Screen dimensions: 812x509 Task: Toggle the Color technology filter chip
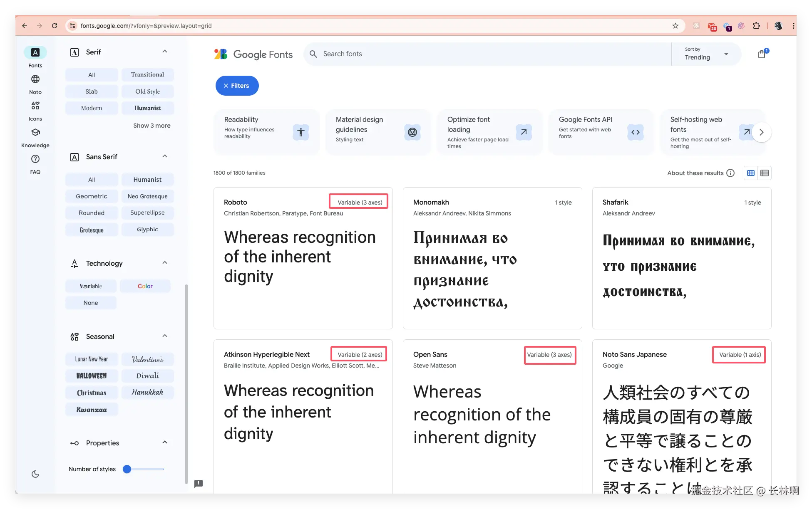(145, 286)
